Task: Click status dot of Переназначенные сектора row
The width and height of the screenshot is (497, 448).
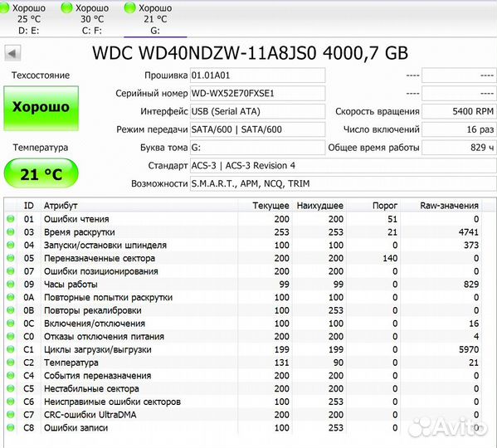Action: [x=11, y=258]
